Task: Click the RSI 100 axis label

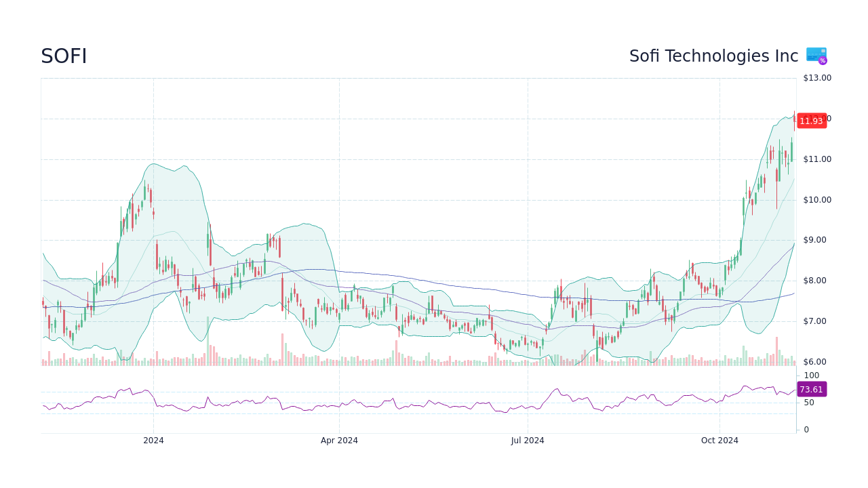Action: (812, 375)
